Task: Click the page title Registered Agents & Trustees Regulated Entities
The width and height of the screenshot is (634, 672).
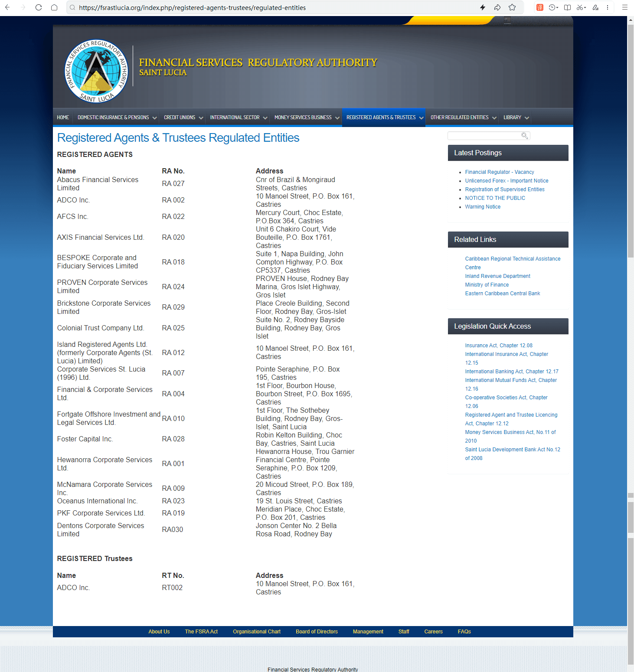Action: (178, 138)
